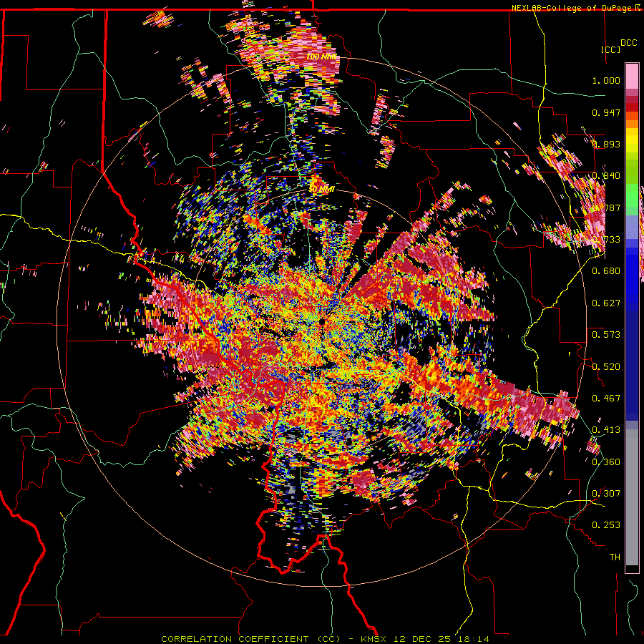Click the 0.467 scale value

pyautogui.click(x=606, y=399)
